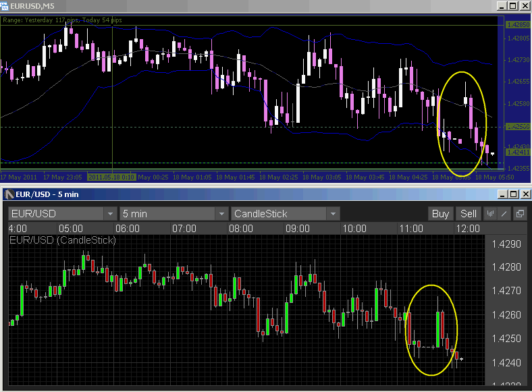Click the 05:00 time axis label
Viewport: 532px width, 392px height.
point(71,229)
